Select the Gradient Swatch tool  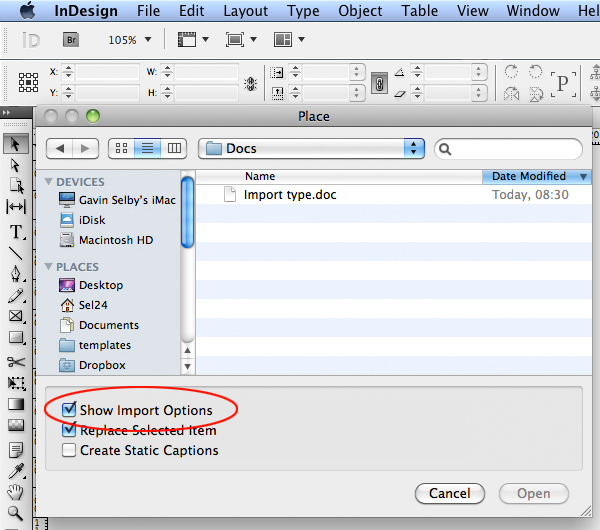(x=16, y=404)
